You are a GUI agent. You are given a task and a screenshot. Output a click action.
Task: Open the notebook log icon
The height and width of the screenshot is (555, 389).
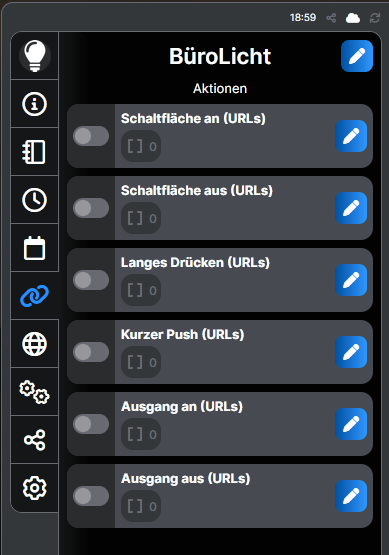(35, 152)
